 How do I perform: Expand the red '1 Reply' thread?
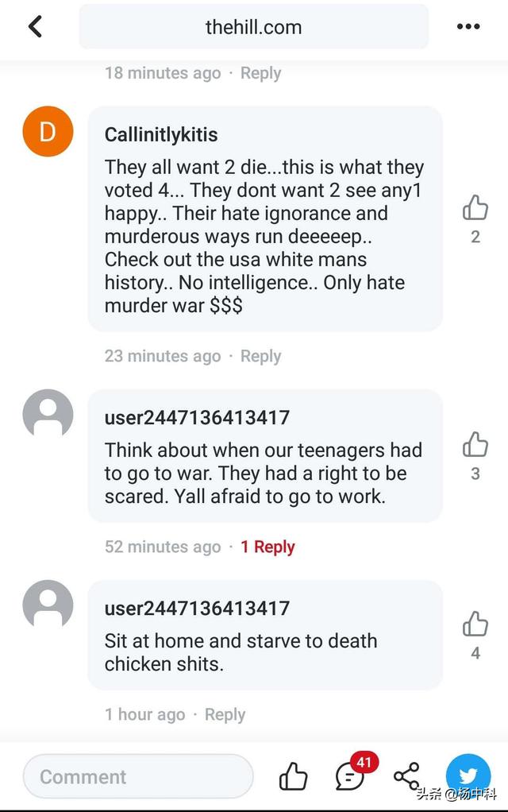click(x=267, y=547)
